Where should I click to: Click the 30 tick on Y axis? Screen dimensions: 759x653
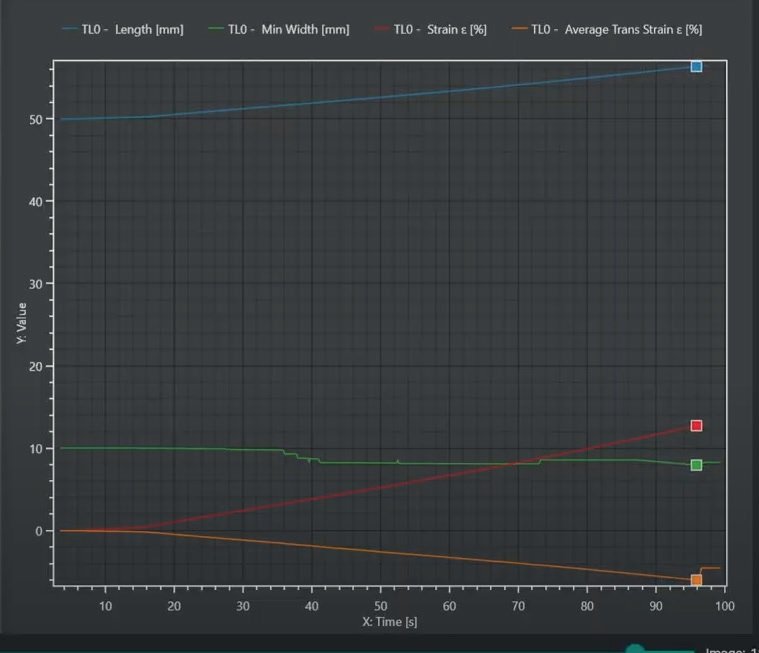tap(37, 284)
